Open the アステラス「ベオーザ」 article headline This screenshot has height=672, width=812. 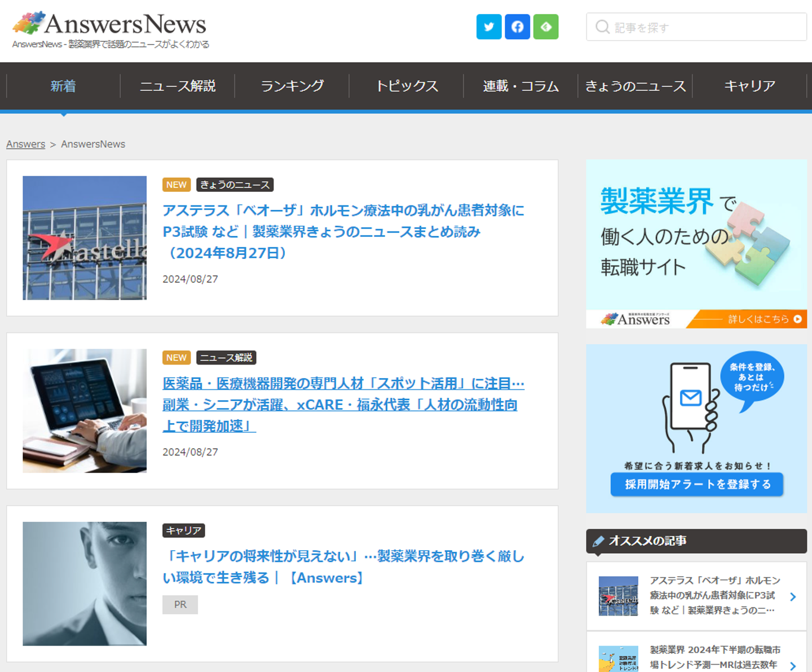point(343,231)
